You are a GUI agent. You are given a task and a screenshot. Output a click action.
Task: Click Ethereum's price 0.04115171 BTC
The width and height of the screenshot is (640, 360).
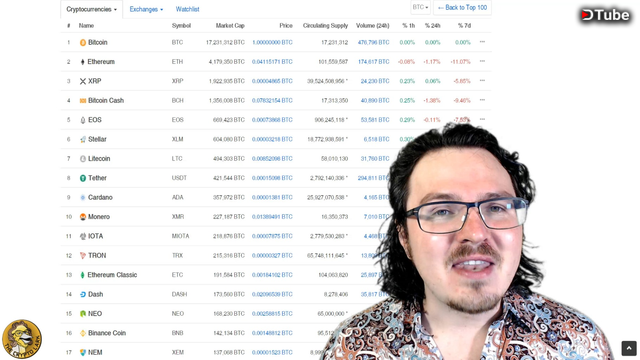(x=272, y=62)
